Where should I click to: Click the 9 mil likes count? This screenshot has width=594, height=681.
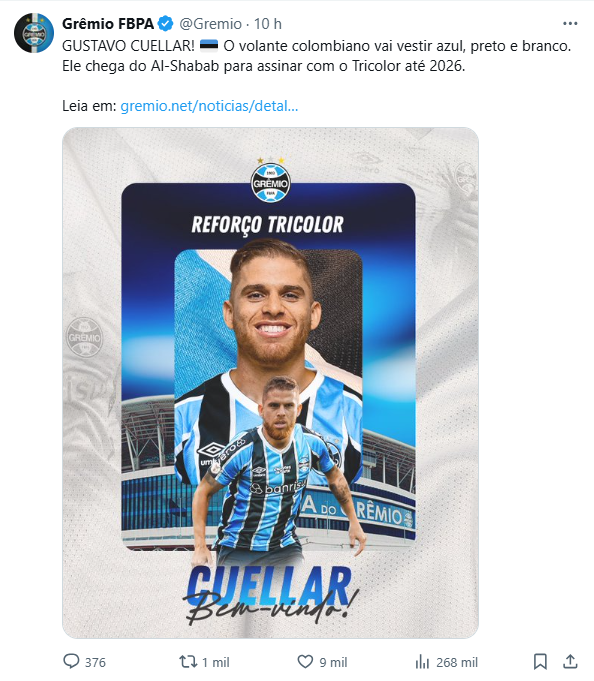(x=333, y=662)
